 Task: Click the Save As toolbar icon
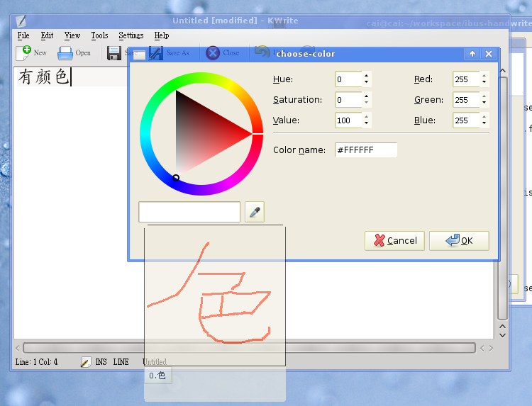click(x=155, y=52)
